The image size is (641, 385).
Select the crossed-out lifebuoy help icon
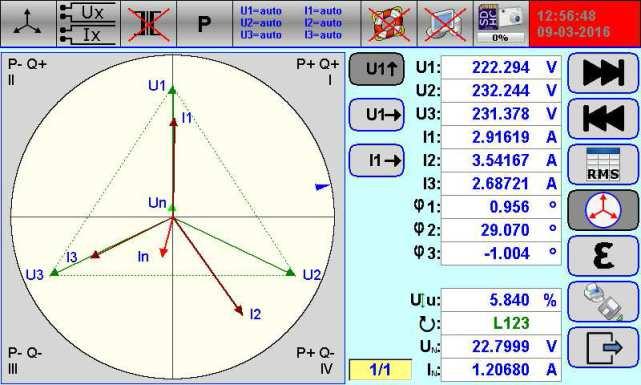click(389, 23)
